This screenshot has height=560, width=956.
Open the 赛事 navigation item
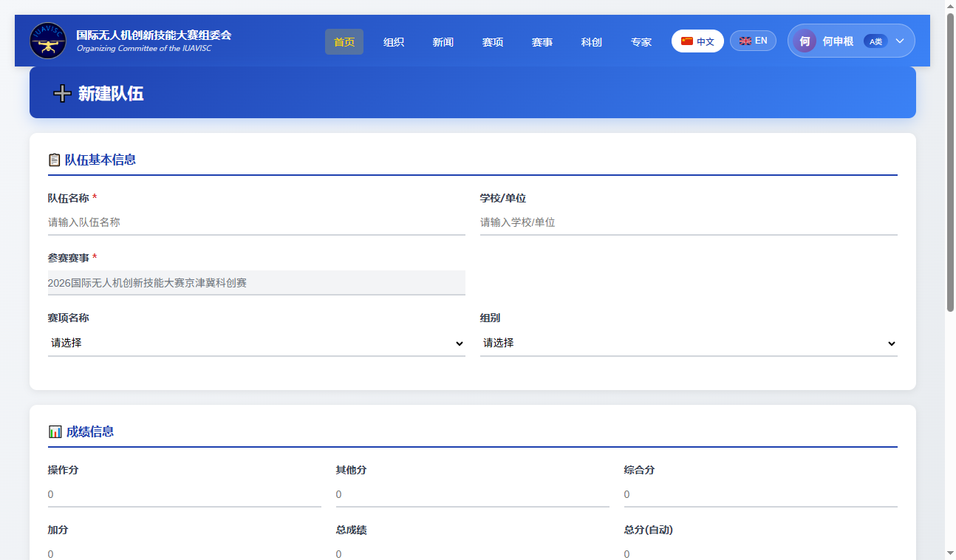(542, 42)
